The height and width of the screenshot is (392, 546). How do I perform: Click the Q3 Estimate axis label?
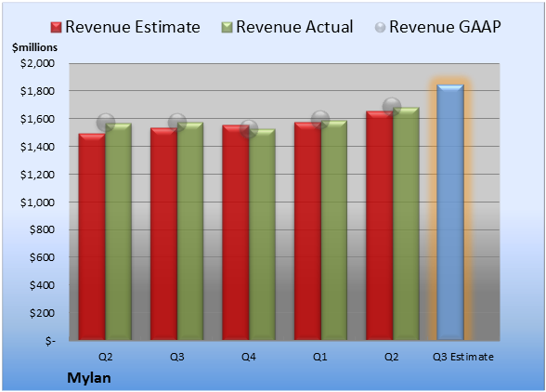coord(462,357)
